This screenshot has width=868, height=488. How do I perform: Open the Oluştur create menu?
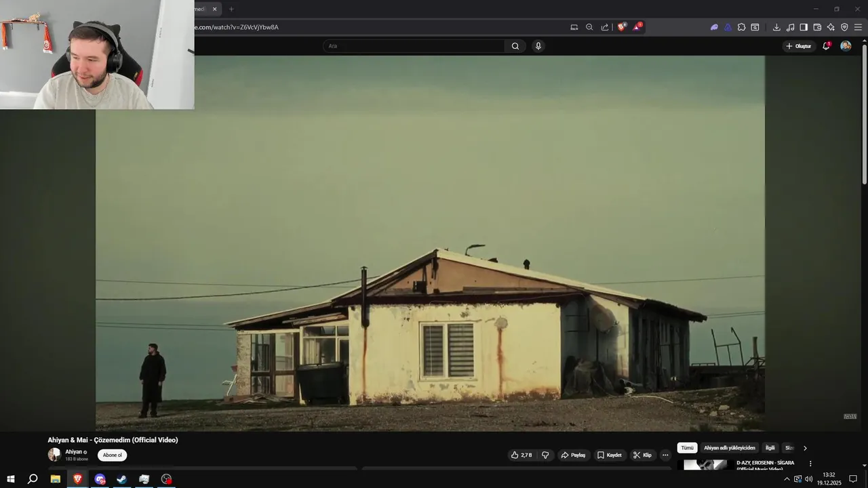pyautogui.click(x=798, y=46)
